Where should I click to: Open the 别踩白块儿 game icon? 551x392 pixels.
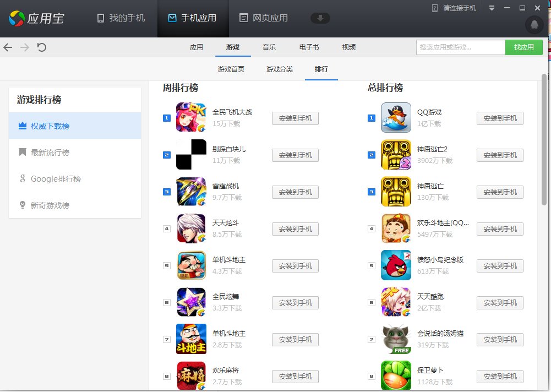[191, 155]
